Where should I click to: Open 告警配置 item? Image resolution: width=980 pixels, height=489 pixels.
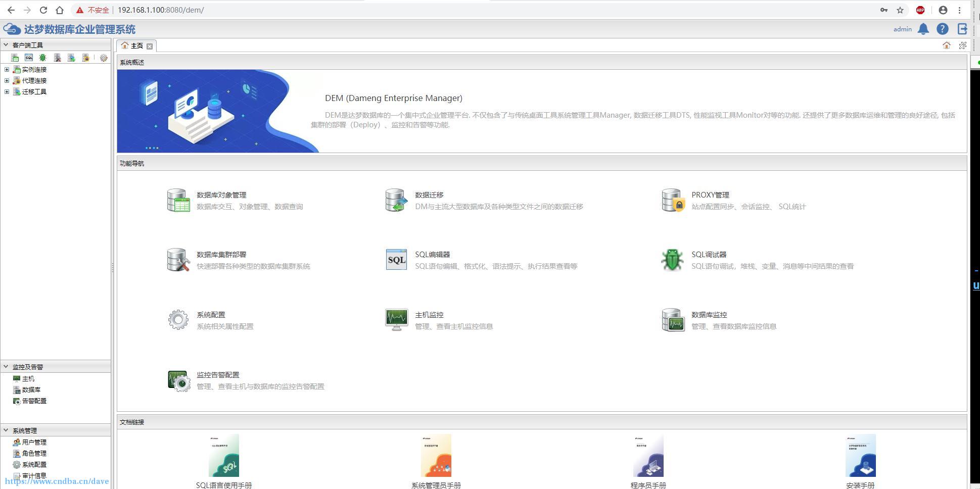[34, 401]
